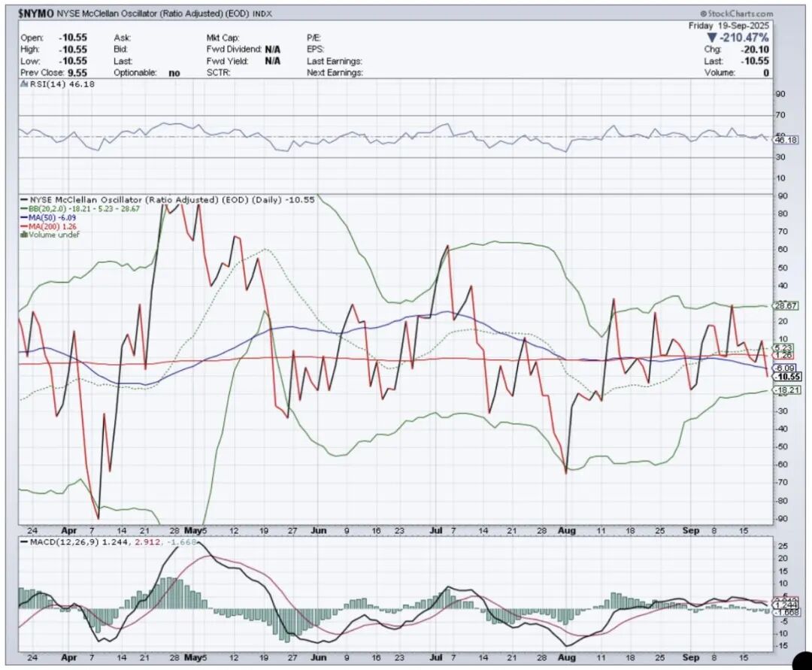Click the SCTR label
The image size is (812, 670).
[219, 73]
